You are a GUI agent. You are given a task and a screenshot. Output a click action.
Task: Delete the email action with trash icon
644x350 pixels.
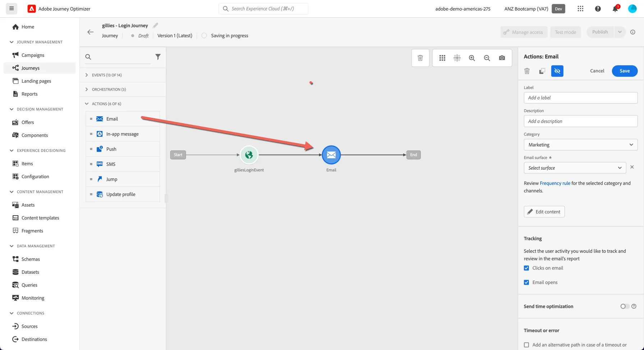(527, 71)
